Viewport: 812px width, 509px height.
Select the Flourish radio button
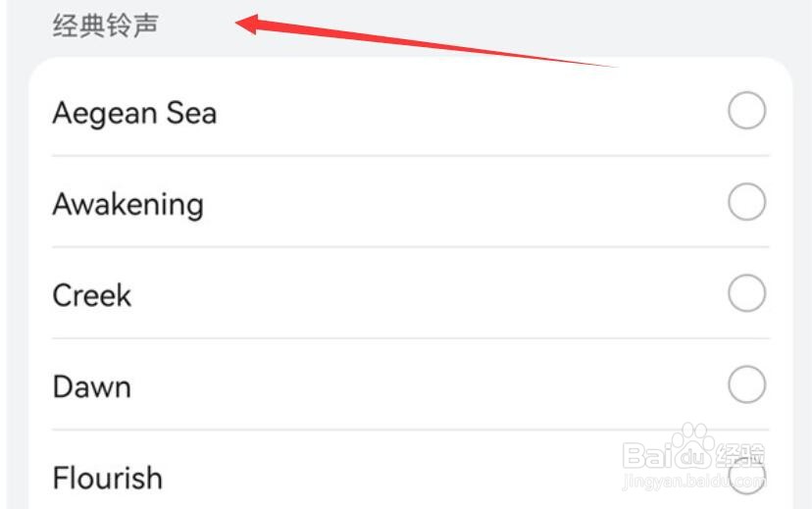(746, 476)
